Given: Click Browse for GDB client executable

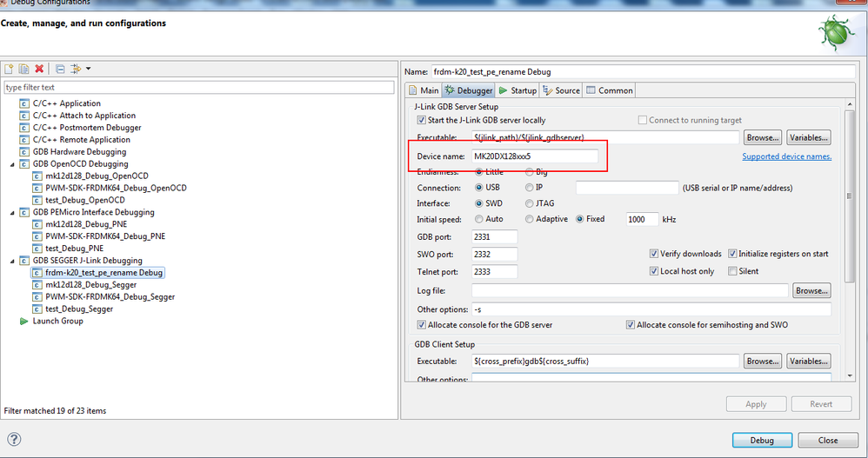Looking at the screenshot, I should point(763,362).
